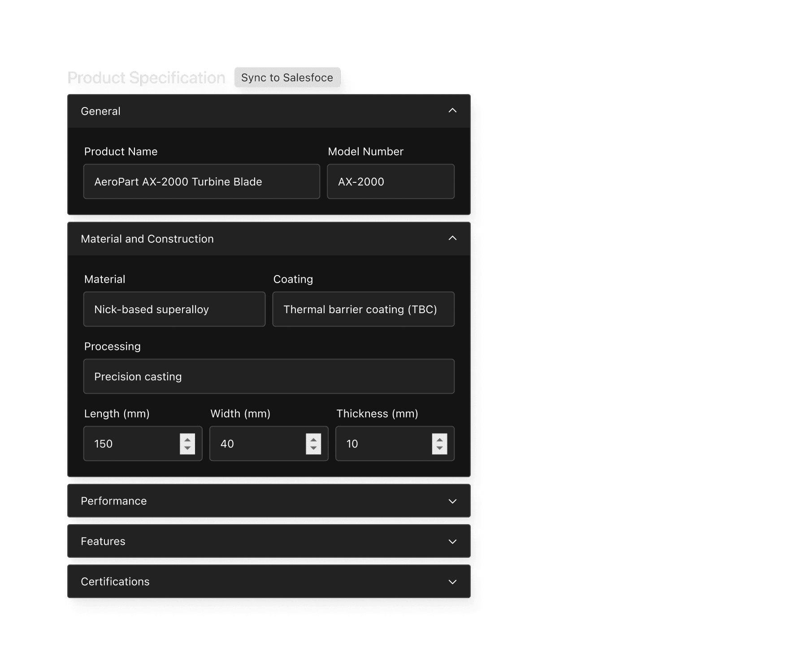Viewport: 807px width, 672px height.
Task: Focus the Model Number field
Action: coord(390,181)
